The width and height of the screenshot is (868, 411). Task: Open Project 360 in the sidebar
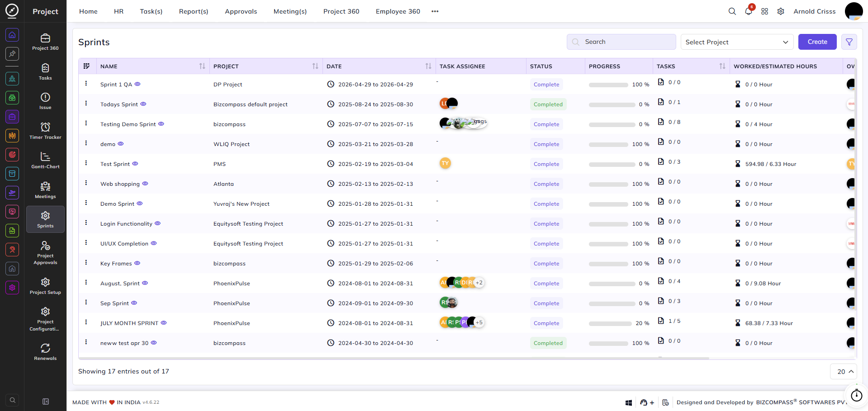45,42
